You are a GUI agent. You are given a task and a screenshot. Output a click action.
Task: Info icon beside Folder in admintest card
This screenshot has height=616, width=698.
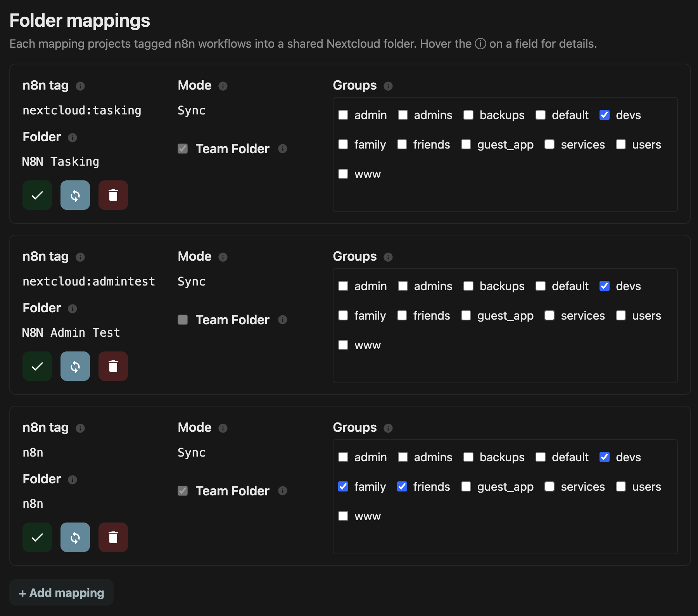tap(73, 308)
